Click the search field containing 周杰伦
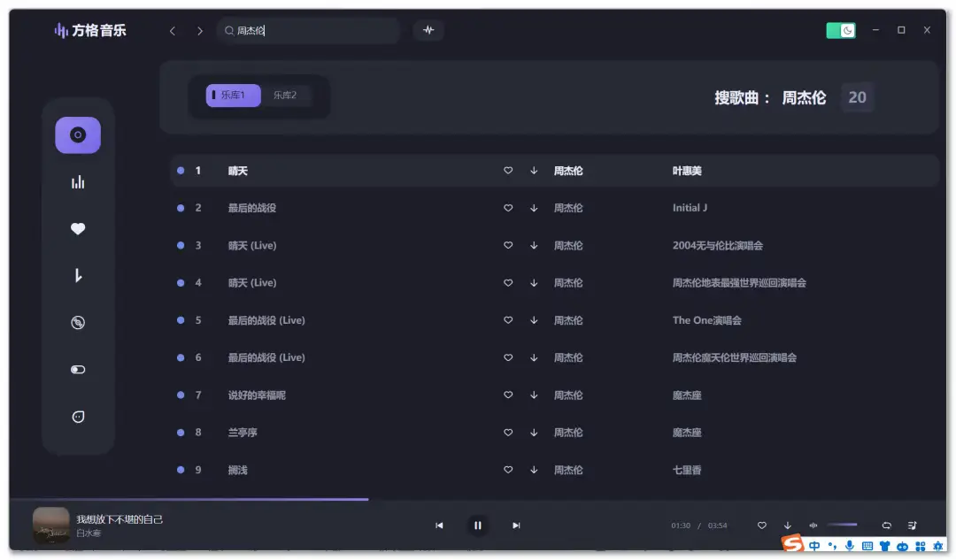This screenshot has width=956, height=560. [x=310, y=31]
